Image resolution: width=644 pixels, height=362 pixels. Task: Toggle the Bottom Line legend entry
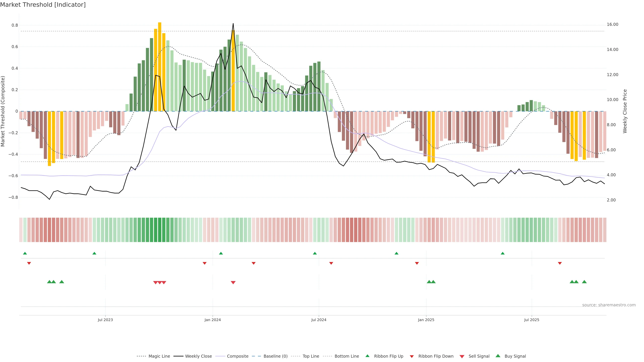click(346, 356)
